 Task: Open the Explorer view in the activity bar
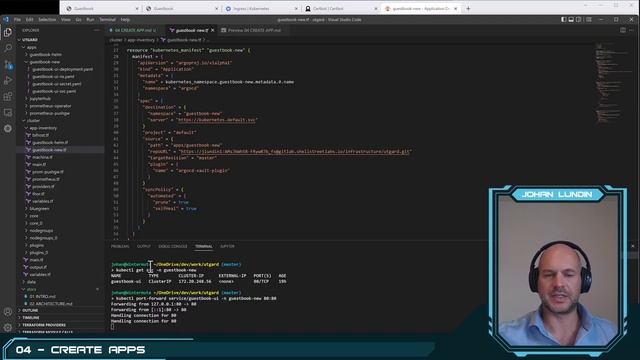[x=8, y=32]
